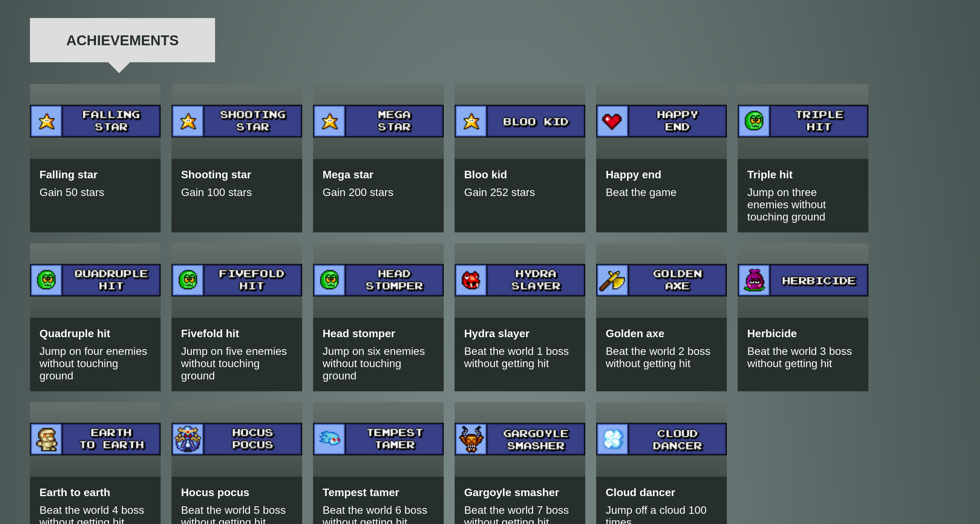Screen dimensions: 980x524
Task: Select the GOLDEN AXE pixel banner
Action: 661,280
